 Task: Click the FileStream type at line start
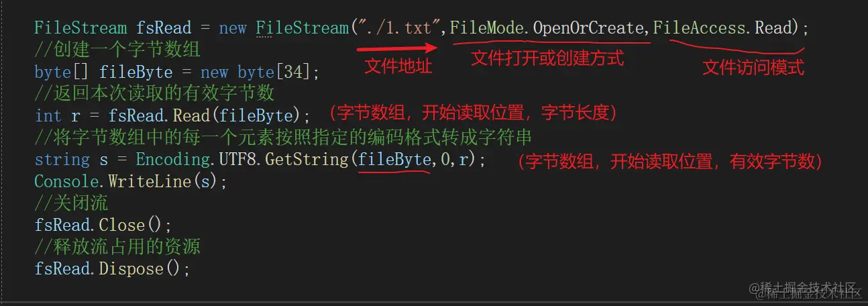pyautogui.click(x=80, y=28)
